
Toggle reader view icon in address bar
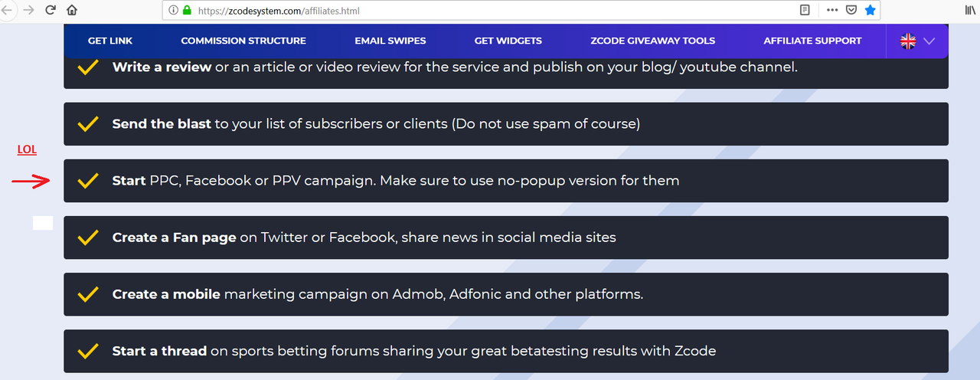(805, 11)
